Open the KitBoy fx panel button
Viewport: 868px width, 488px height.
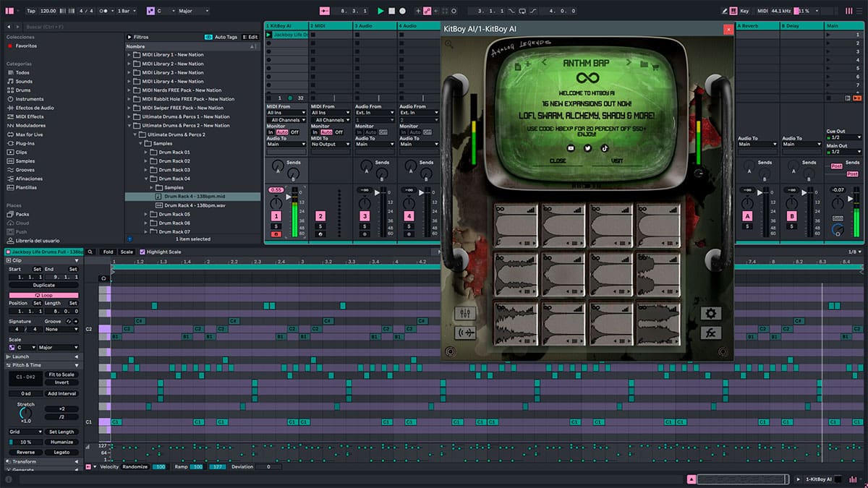(x=710, y=333)
